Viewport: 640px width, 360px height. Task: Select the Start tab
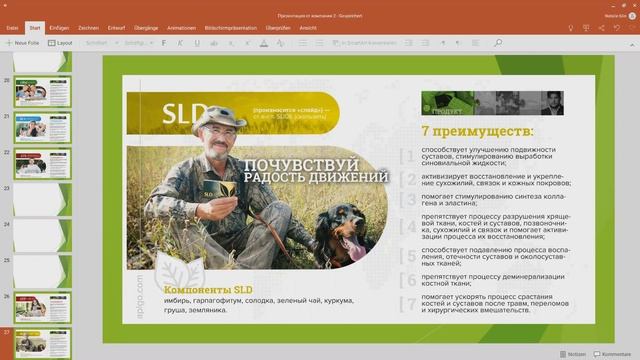[x=35, y=28]
